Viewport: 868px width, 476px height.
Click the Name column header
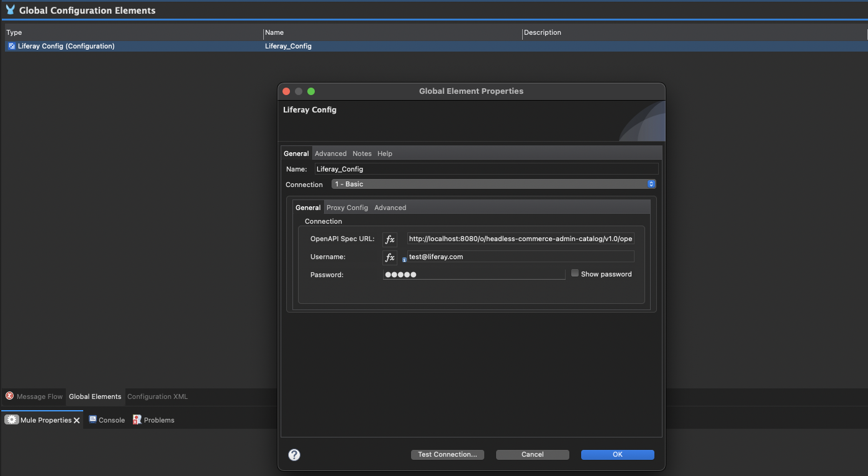point(392,32)
